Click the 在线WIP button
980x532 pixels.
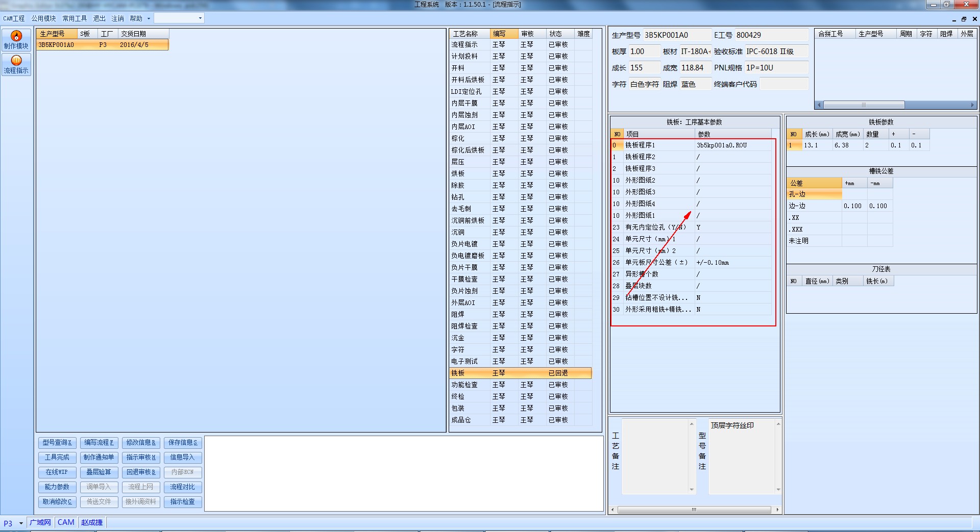tap(57, 472)
